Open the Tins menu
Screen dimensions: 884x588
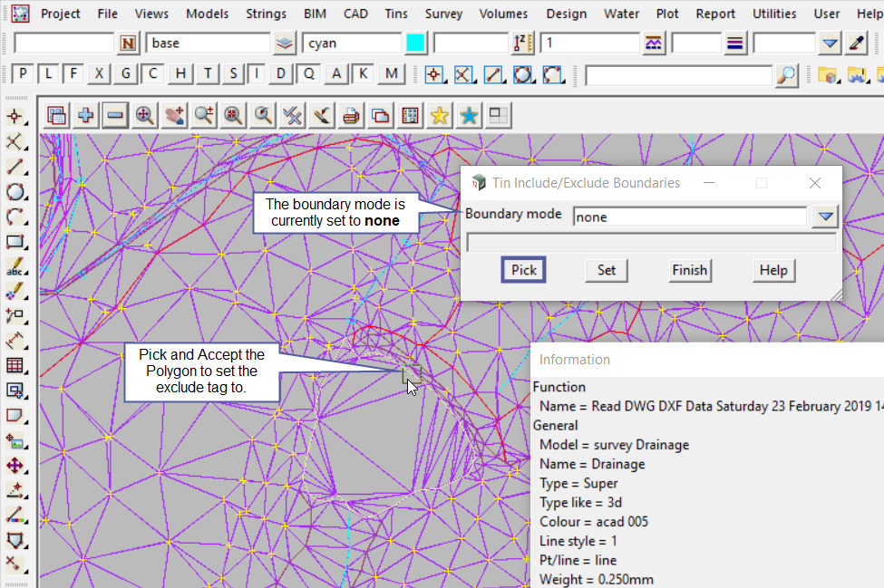(x=395, y=14)
